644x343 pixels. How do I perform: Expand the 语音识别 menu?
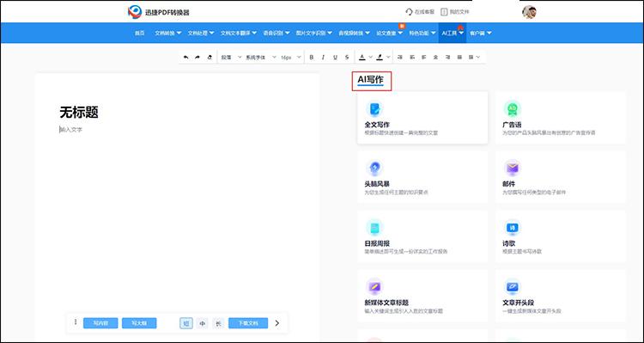tap(276, 33)
